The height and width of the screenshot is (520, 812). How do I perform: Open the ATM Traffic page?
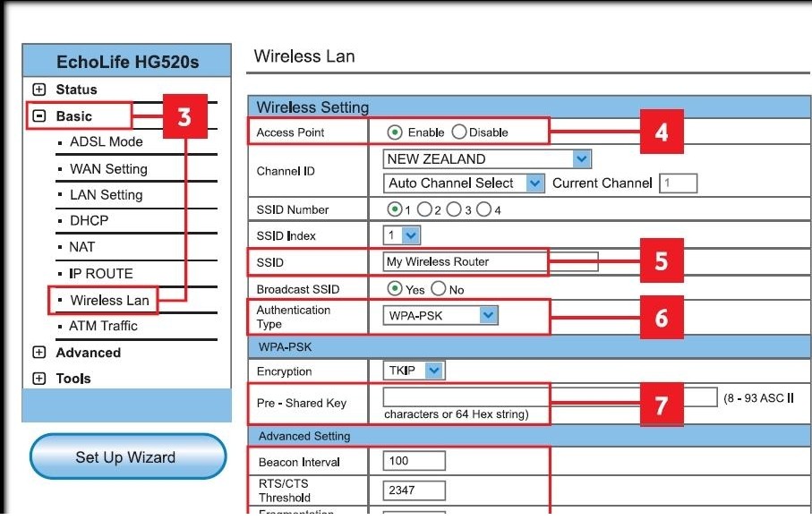pos(104,326)
